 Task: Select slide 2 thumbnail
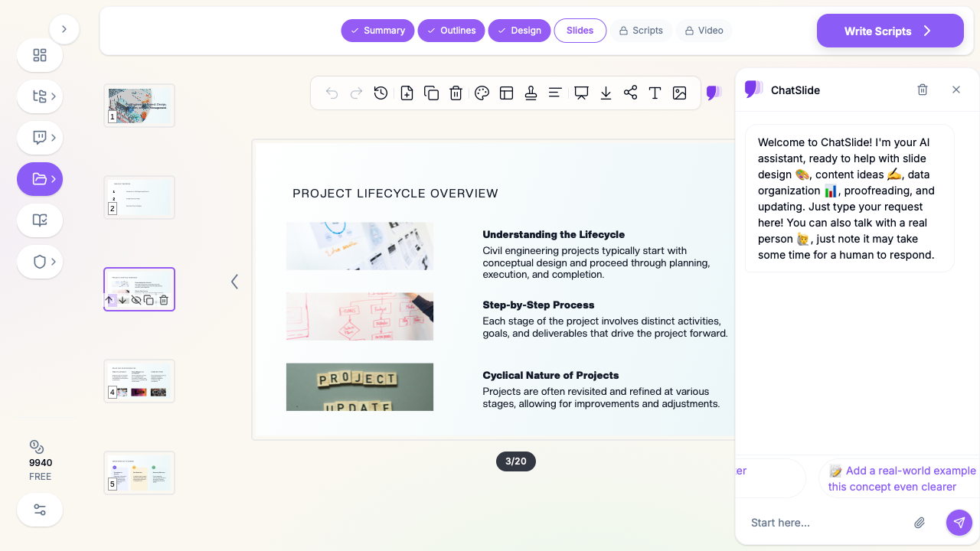(139, 197)
